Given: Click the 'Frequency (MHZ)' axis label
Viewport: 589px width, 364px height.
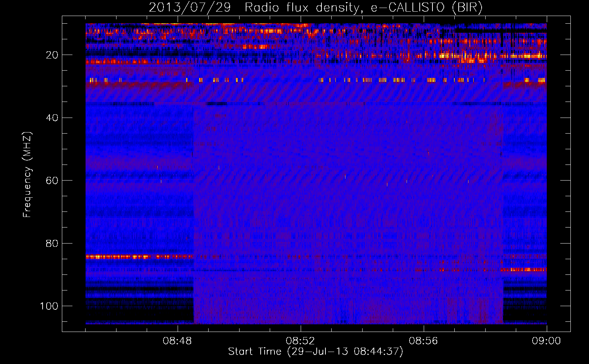Looking at the screenshot, I should coord(27,175).
